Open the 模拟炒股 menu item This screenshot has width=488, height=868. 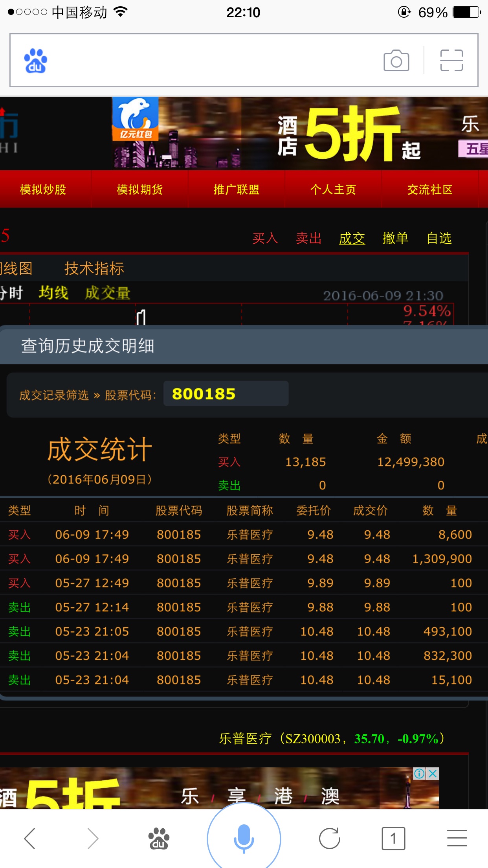43,189
